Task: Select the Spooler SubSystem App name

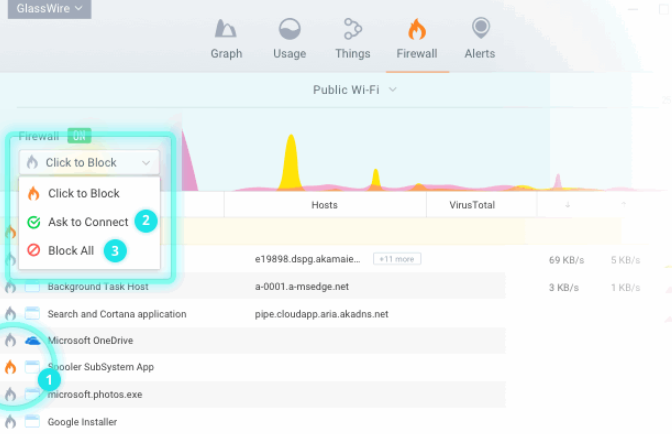Action: point(101,367)
